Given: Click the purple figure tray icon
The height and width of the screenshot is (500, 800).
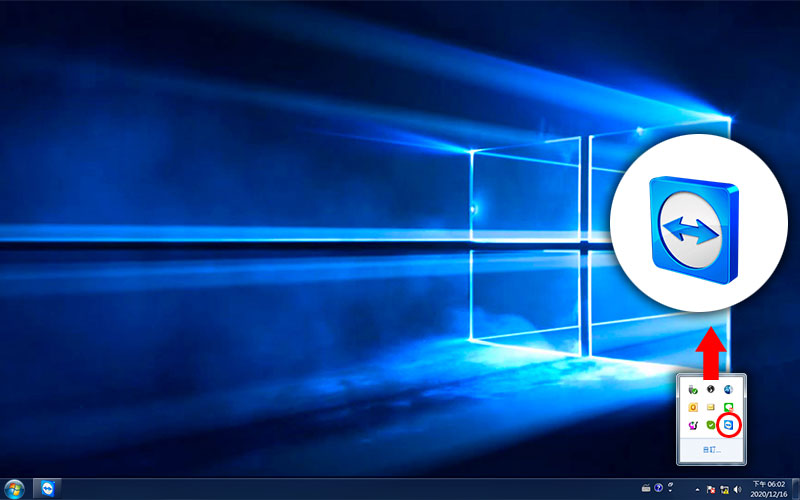Looking at the screenshot, I should click(693, 425).
